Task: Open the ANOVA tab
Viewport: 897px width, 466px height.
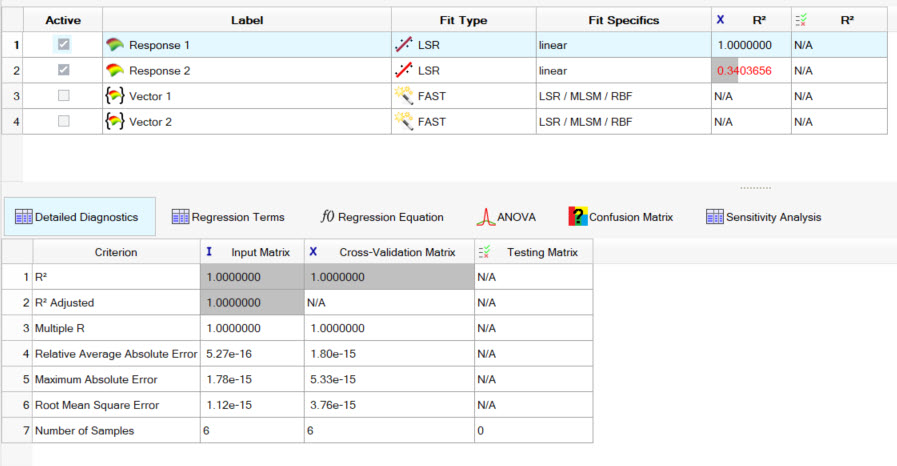Action: click(x=506, y=217)
